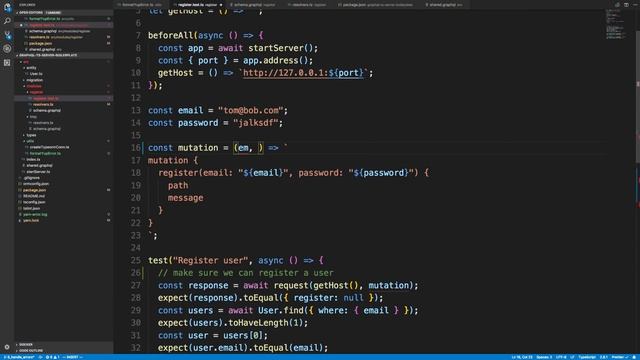Screen dimensions: 640x360
Task: Open the Debug view in activity bar
Action: tap(7, 49)
